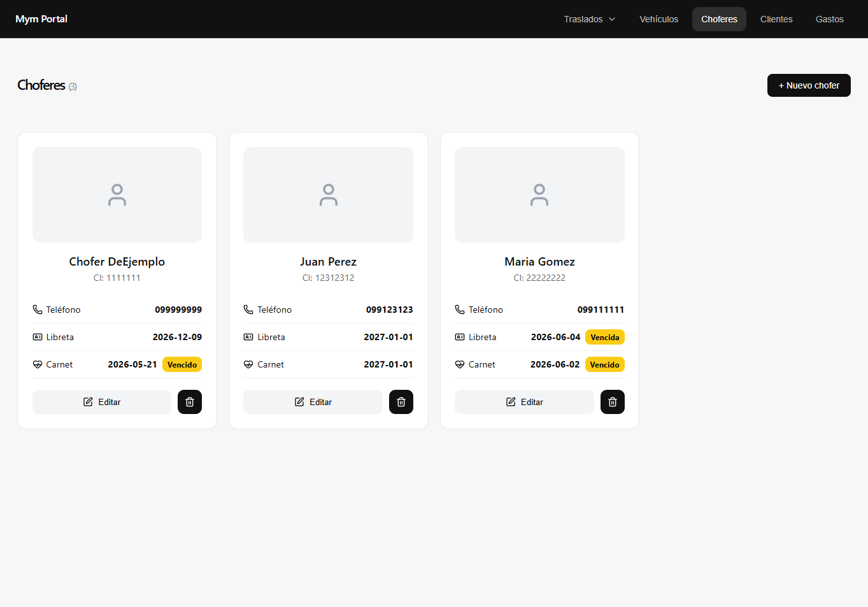Click Carnet heart icon on Chofer DeEjemplo card
Viewport: 868px width, 607px height.
[38, 364]
